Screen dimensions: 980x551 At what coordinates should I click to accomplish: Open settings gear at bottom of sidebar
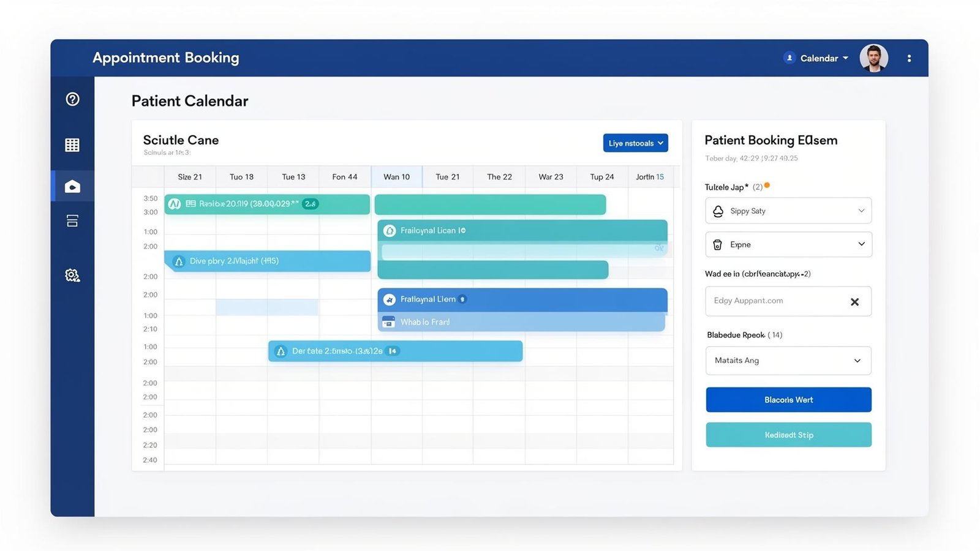coord(72,275)
